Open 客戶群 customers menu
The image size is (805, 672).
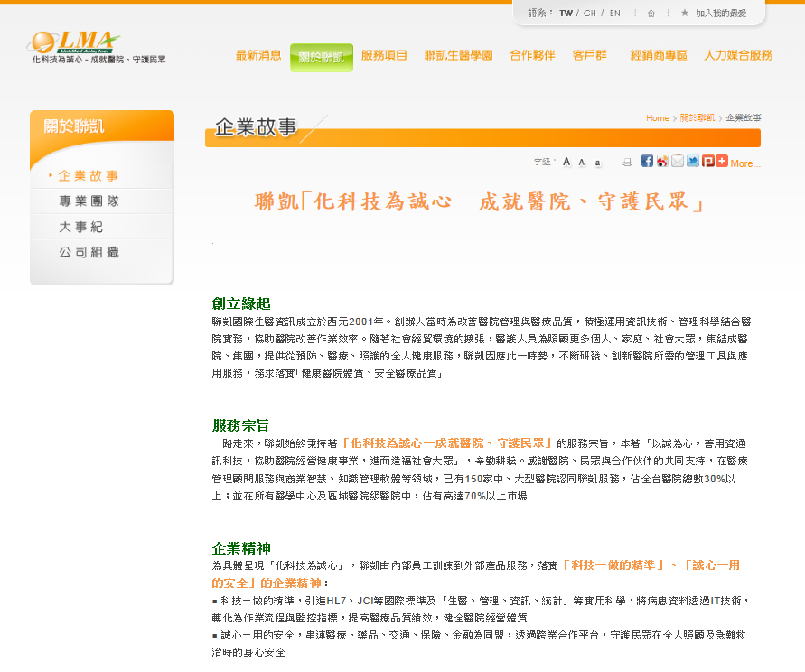tap(589, 55)
